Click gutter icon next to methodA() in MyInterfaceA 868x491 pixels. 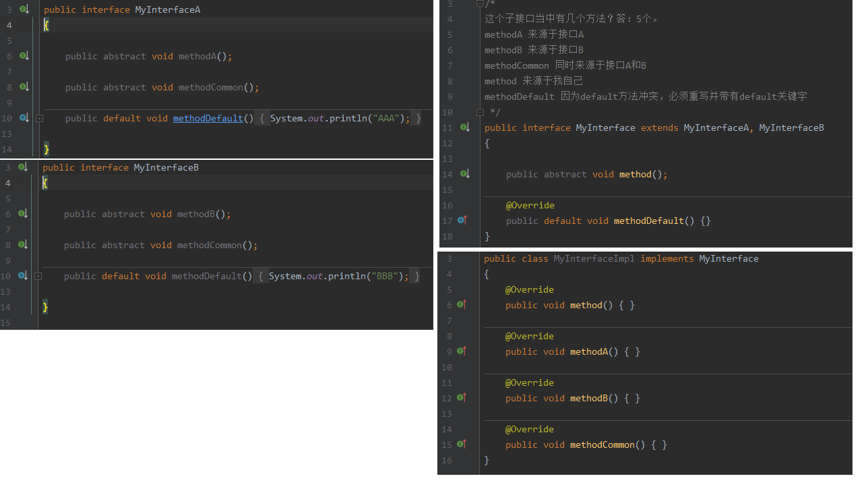click(x=24, y=56)
